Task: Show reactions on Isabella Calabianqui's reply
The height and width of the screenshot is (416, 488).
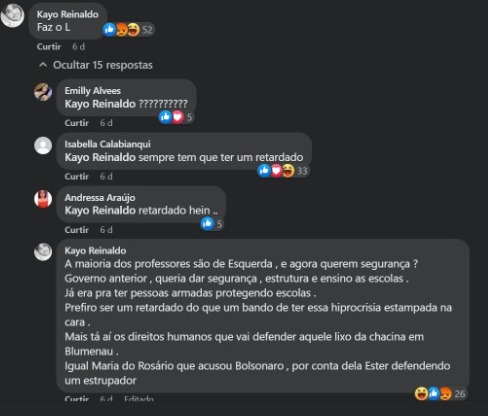Action: pos(283,171)
